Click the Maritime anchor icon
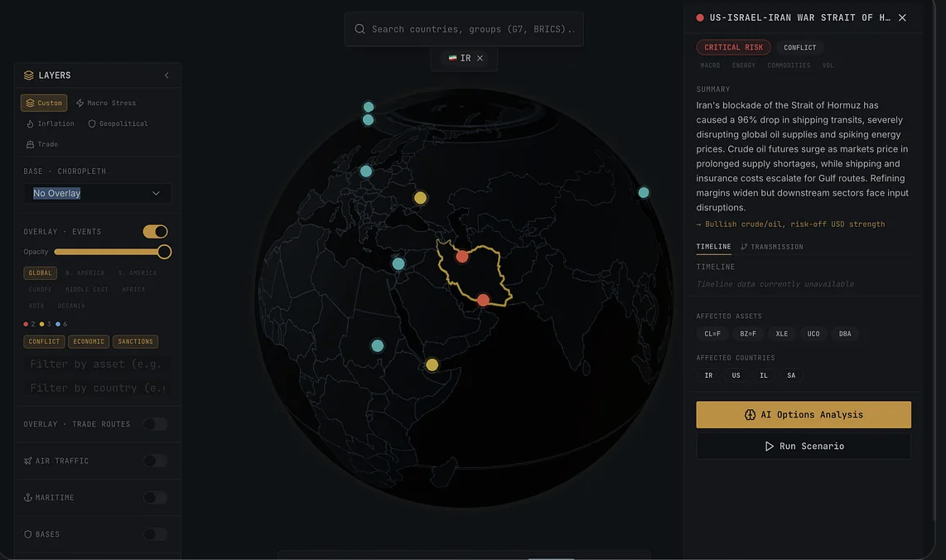Screen dimensions: 946x560 pos(28,498)
